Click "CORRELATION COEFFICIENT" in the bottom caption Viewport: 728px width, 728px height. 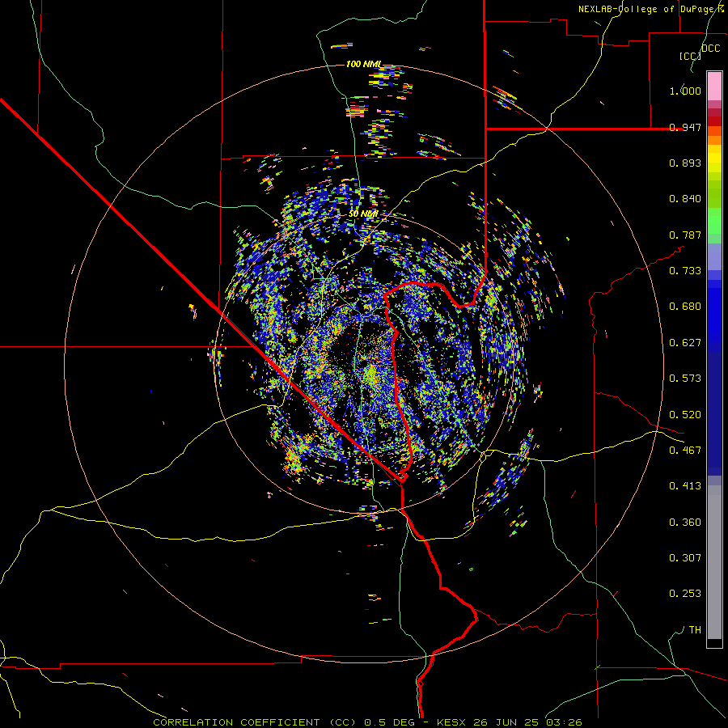[236, 722]
